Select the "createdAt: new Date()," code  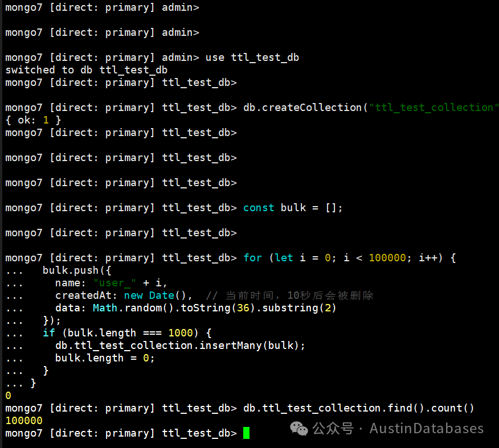tap(124, 295)
